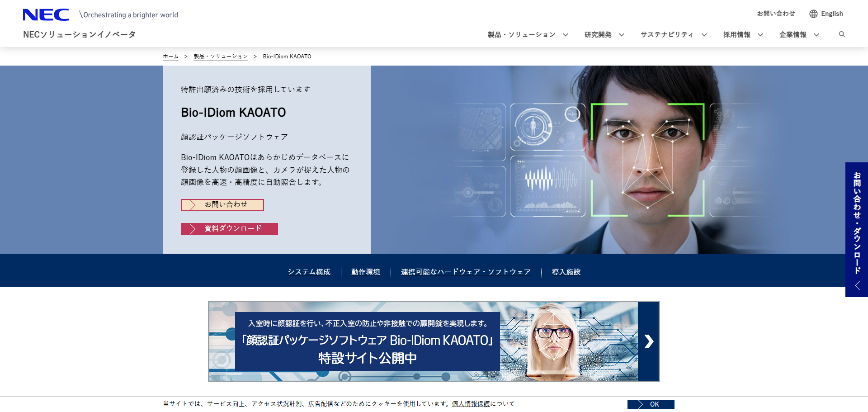
Task: Jump to 導入施設 section
Action: coord(566,272)
